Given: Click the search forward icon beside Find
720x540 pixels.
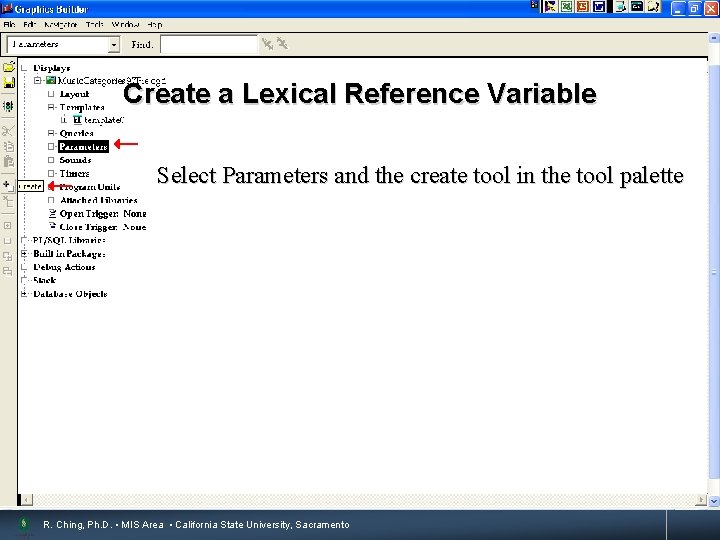Looking at the screenshot, I should (267, 44).
